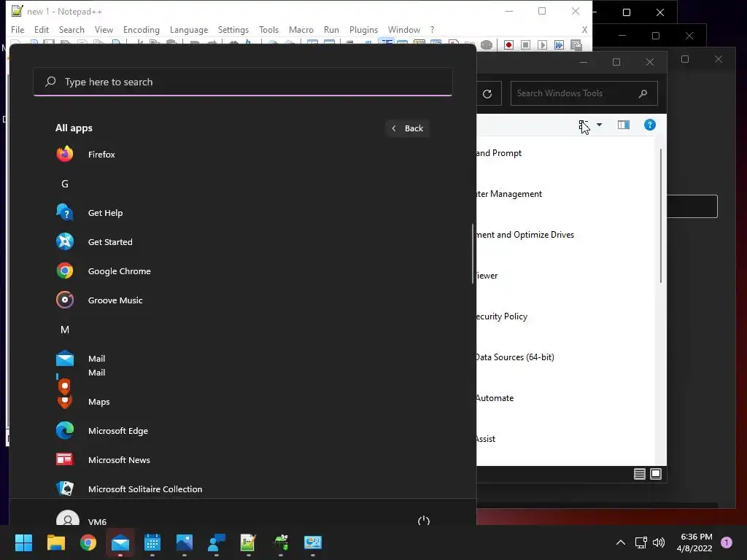Show hidden system tray icons
The image size is (747, 560).
(x=621, y=542)
